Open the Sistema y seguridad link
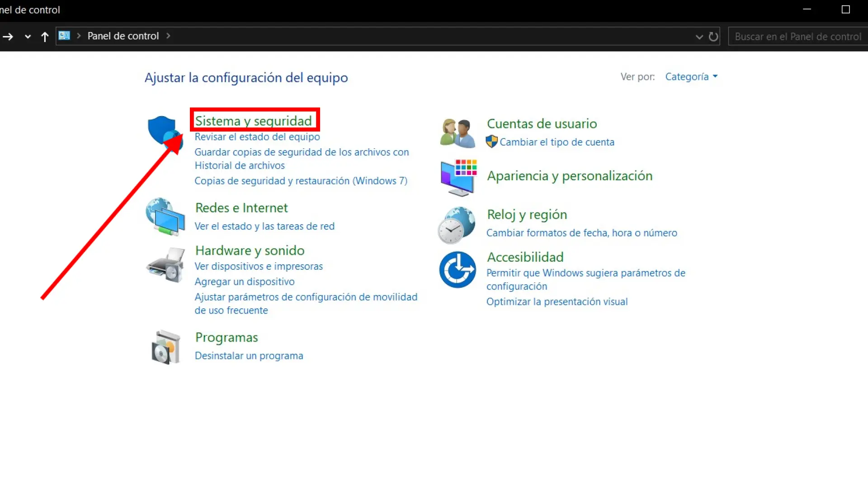This screenshot has width=868, height=488. pos(253,121)
